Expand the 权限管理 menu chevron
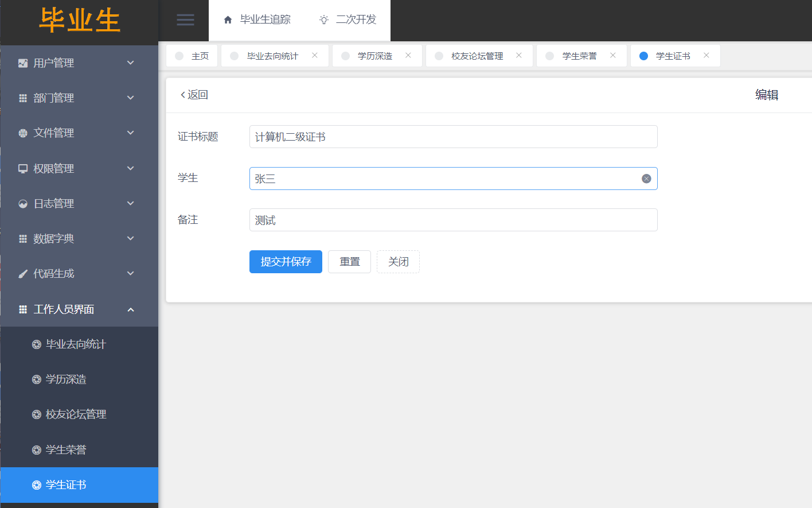 click(x=131, y=168)
